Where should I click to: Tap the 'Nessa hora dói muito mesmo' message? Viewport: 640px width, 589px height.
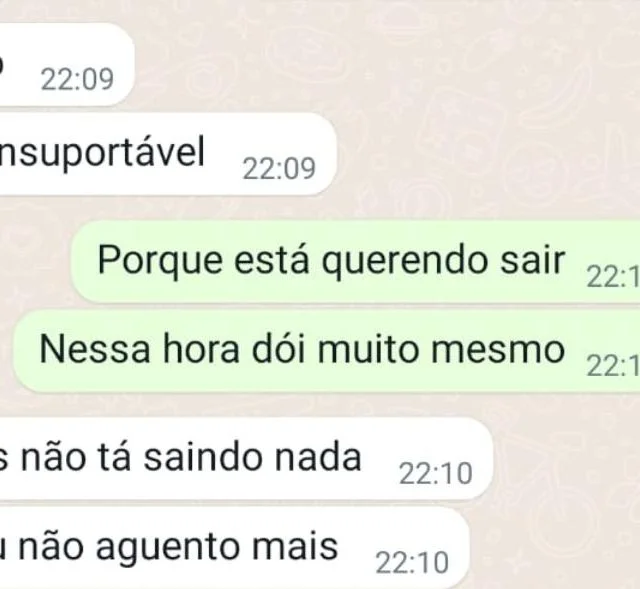(x=327, y=351)
